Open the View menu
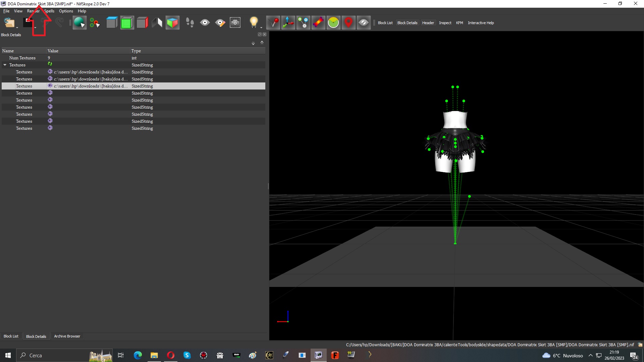The width and height of the screenshot is (644, 362). (18, 11)
